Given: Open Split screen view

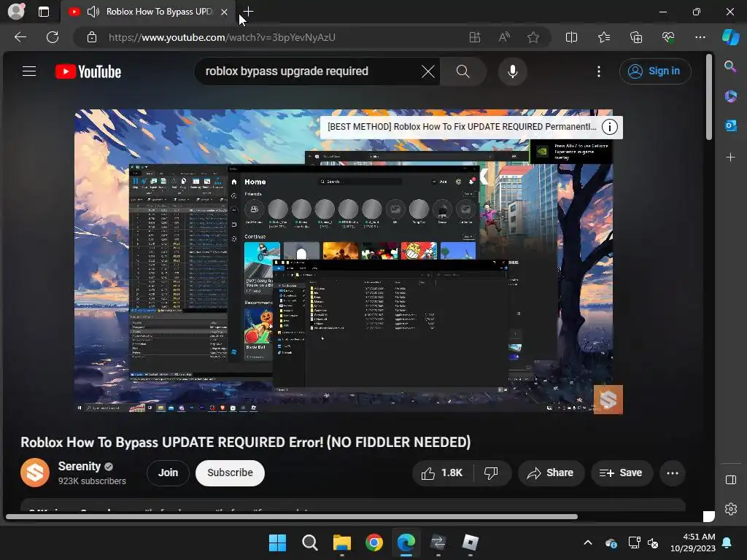Looking at the screenshot, I should click(571, 37).
